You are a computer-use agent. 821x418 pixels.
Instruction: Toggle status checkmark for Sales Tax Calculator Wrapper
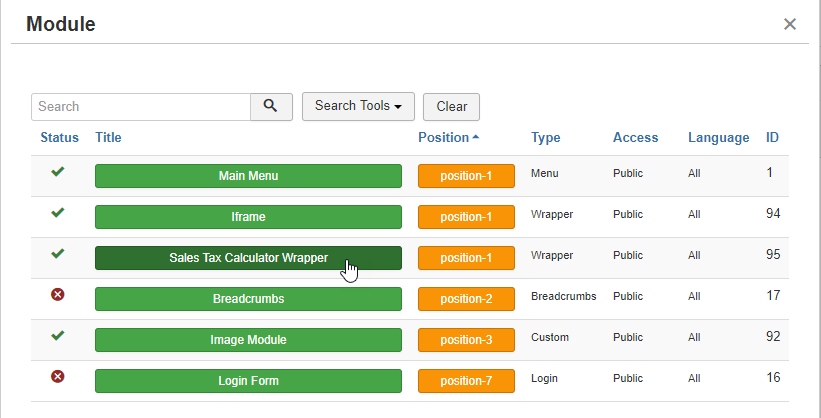click(58, 253)
